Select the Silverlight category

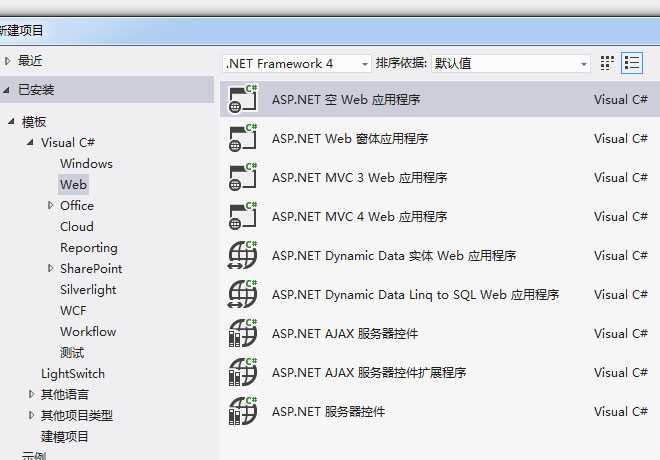tap(88, 290)
